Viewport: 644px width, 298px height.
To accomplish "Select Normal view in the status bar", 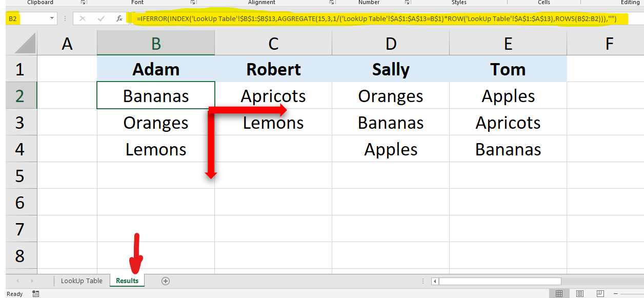I will pyautogui.click(x=559, y=293).
